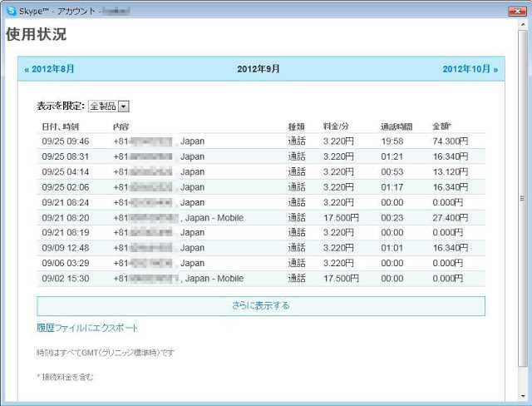Click the vertical scrollbar thumb
The width and height of the screenshot is (532, 406).
pyautogui.click(x=521, y=200)
